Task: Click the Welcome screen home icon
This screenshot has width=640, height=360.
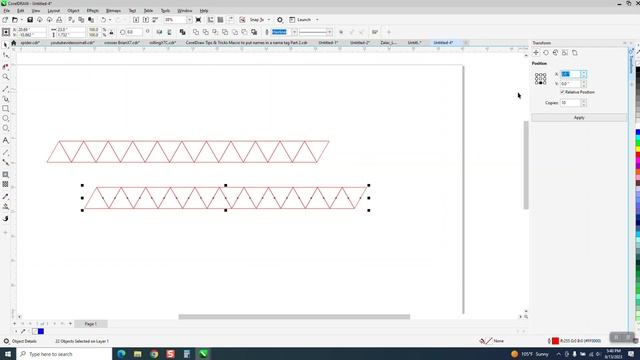Action: pos(13,43)
